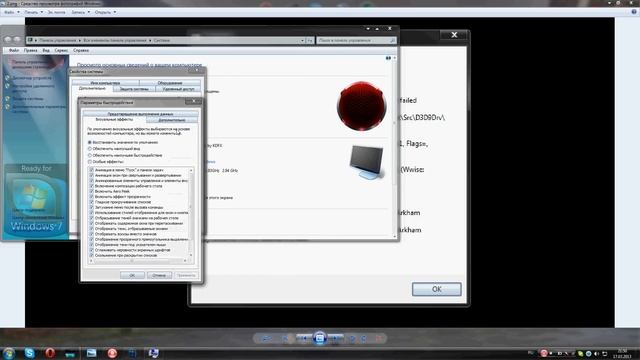Uncheck Гладкое прокручивание списков checkbox
This screenshot has height=360, width=640.
91,202
